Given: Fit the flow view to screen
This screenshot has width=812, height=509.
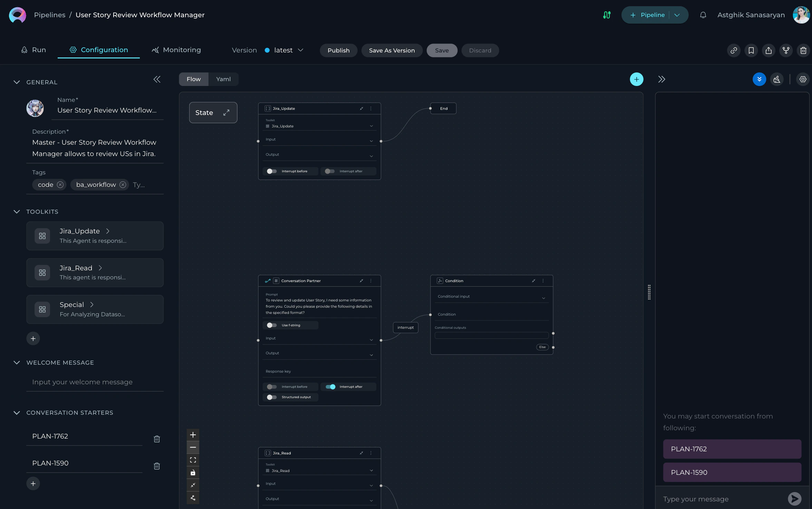Looking at the screenshot, I should pyautogui.click(x=193, y=460).
